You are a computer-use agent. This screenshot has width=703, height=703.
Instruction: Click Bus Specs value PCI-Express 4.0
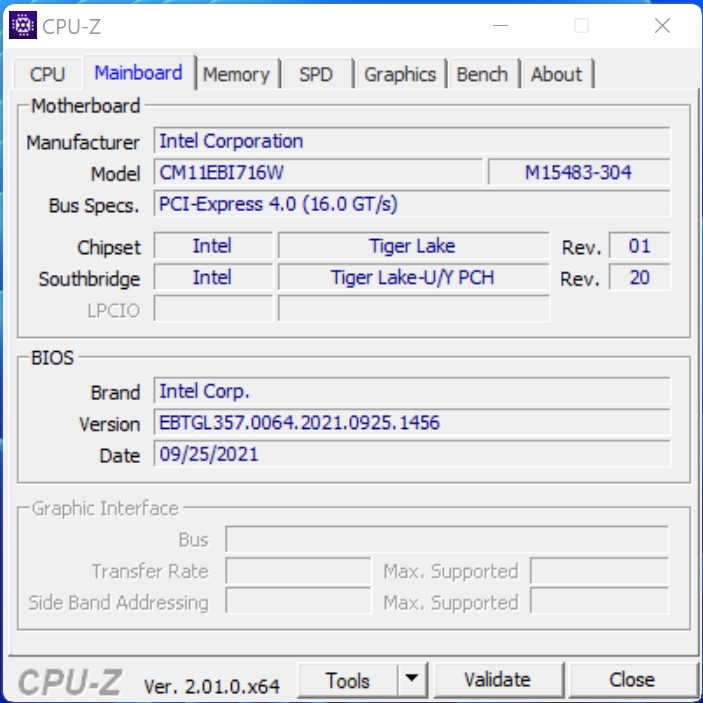pos(412,204)
